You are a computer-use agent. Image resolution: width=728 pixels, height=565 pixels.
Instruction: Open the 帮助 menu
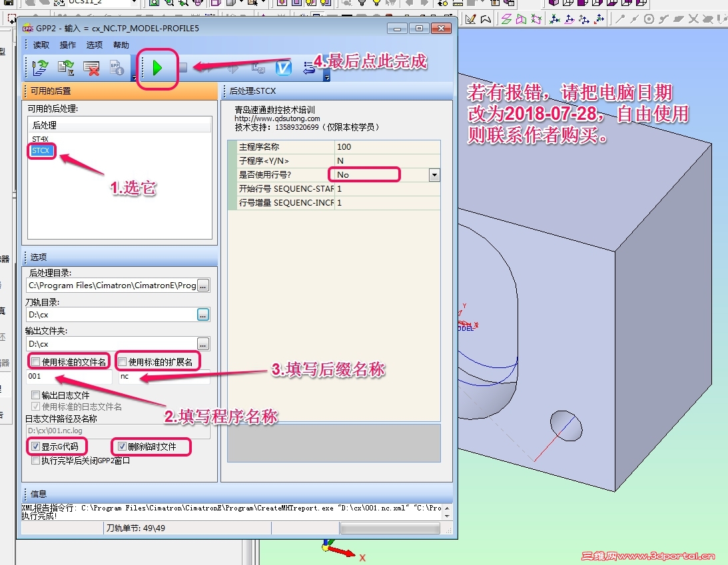[x=121, y=45]
